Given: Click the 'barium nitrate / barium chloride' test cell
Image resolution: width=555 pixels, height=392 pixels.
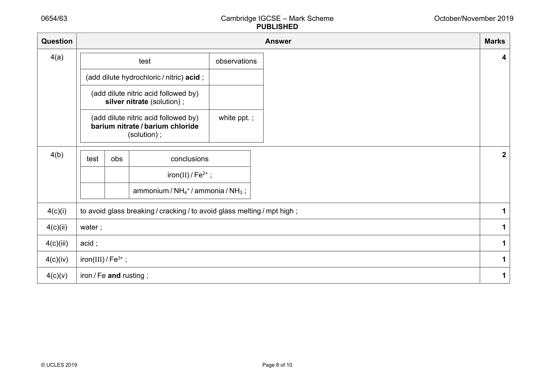Looking at the screenshot, I should point(145,126).
